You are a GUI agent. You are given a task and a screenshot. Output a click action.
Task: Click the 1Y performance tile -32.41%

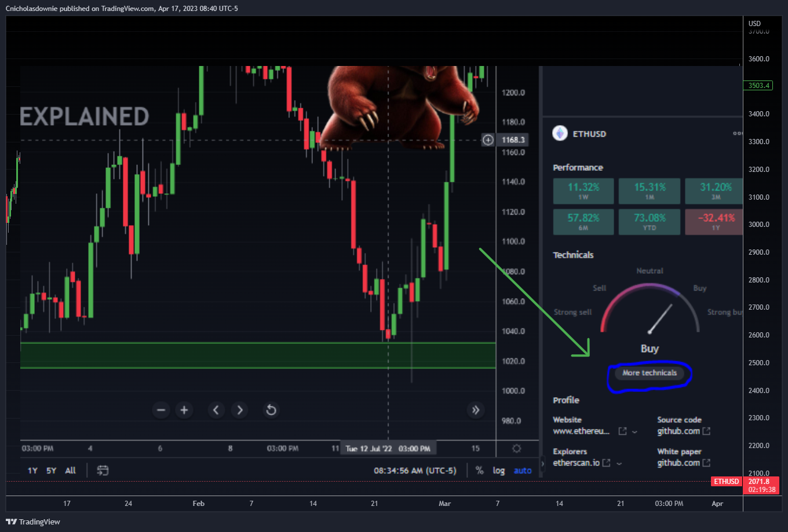point(714,222)
